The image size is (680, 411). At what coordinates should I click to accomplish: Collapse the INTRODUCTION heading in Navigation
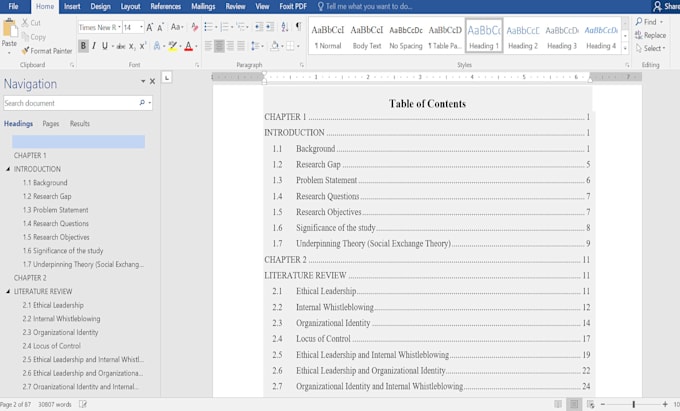coord(8,169)
